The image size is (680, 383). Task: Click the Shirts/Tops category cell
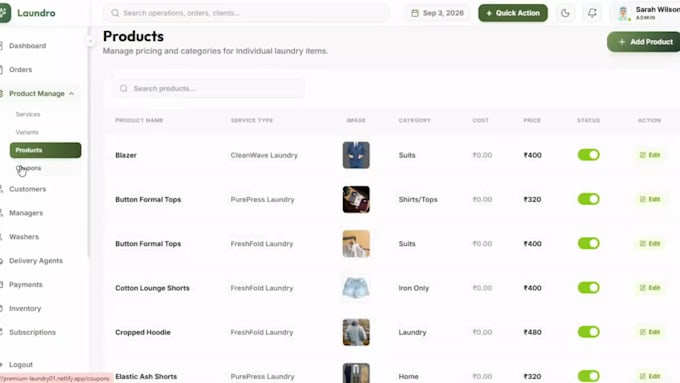point(418,199)
